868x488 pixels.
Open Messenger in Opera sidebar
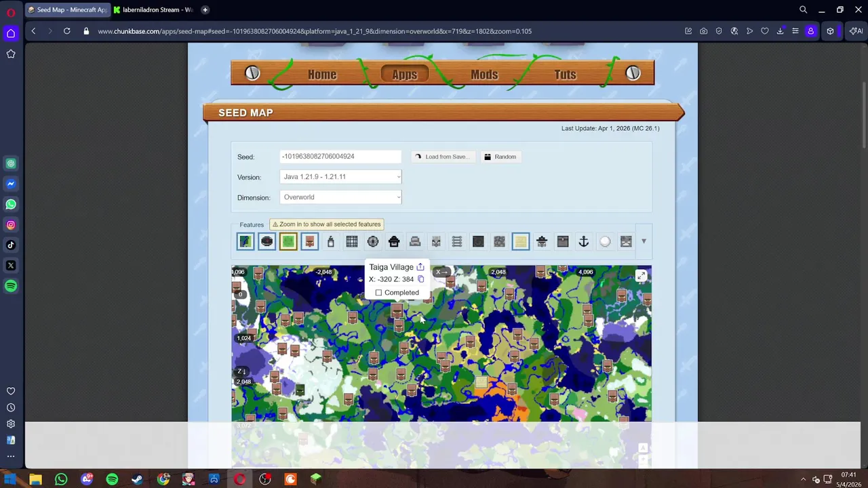pyautogui.click(x=11, y=184)
